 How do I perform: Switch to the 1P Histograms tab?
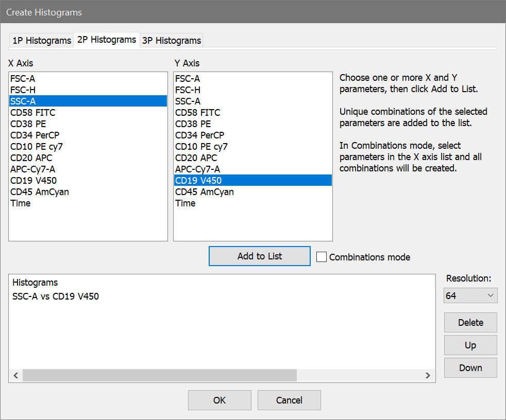(41, 41)
